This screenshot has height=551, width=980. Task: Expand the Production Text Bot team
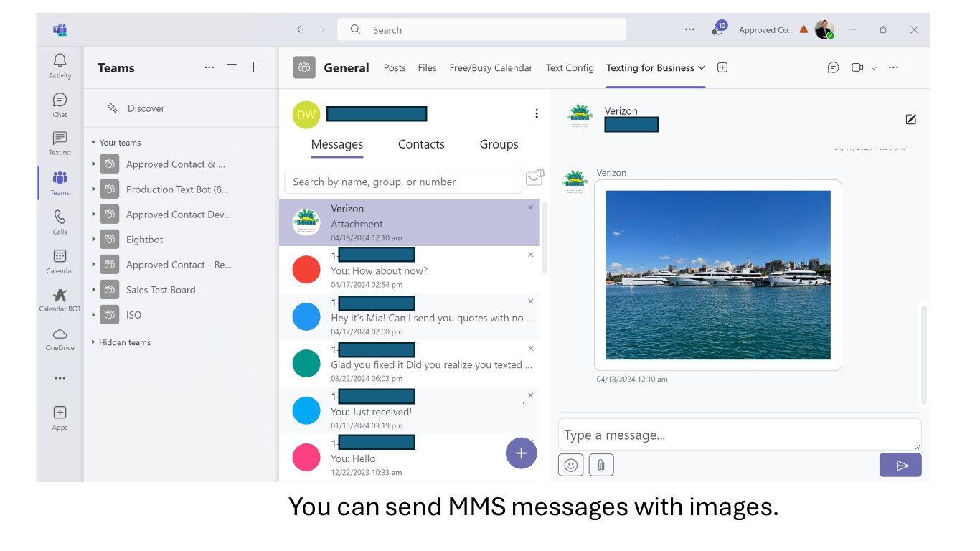(94, 189)
